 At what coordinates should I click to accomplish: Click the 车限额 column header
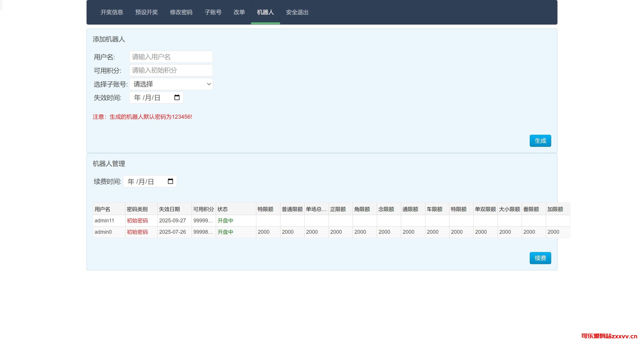coord(437,209)
